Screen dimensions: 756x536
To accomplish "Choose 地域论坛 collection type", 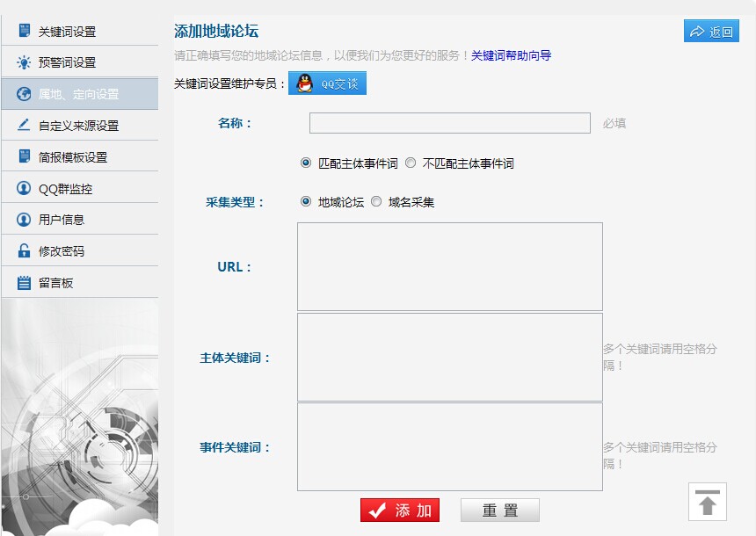I will (x=306, y=201).
